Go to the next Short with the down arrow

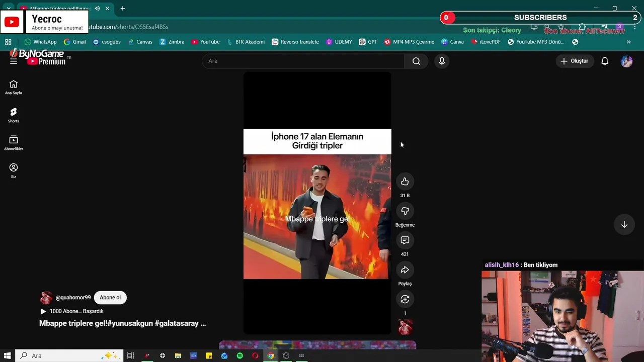[624, 225]
